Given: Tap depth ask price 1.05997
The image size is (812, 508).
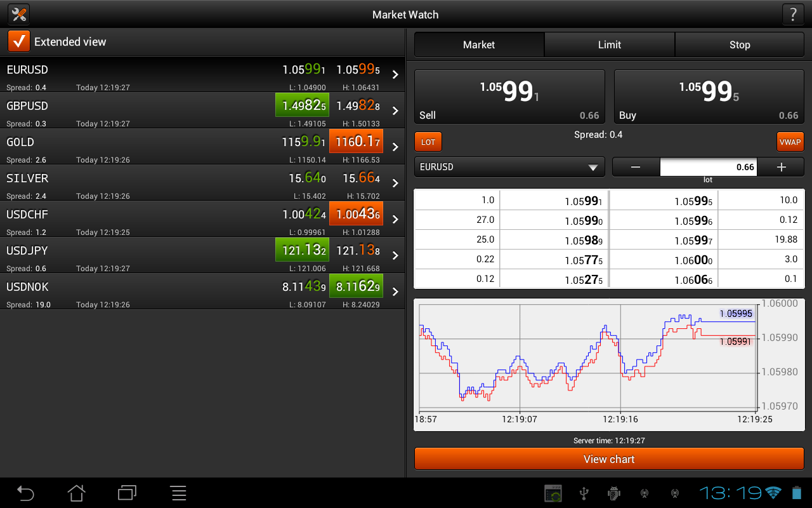Looking at the screenshot, I should click(693, 241).
